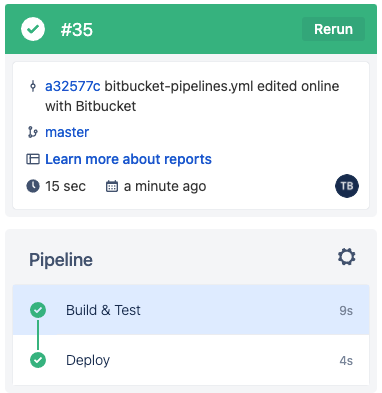Open Learn more about reports link

click(x=128, y=159)
